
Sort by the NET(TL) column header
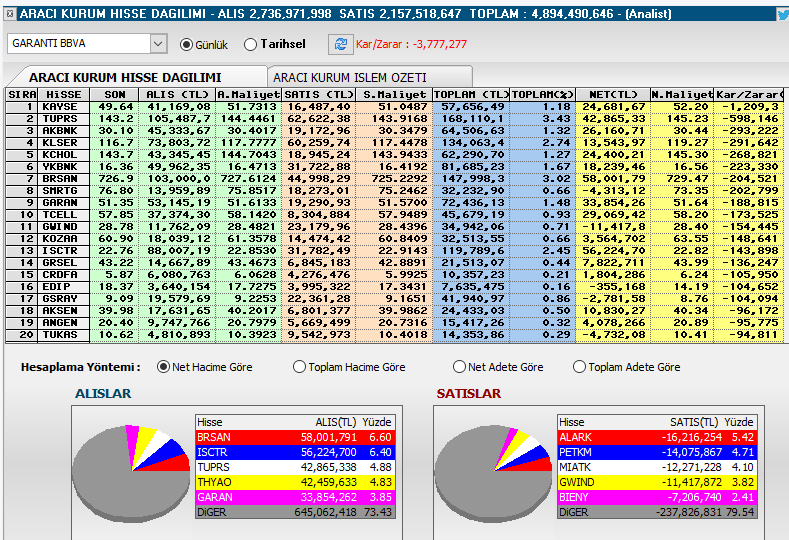click(613, 95)
